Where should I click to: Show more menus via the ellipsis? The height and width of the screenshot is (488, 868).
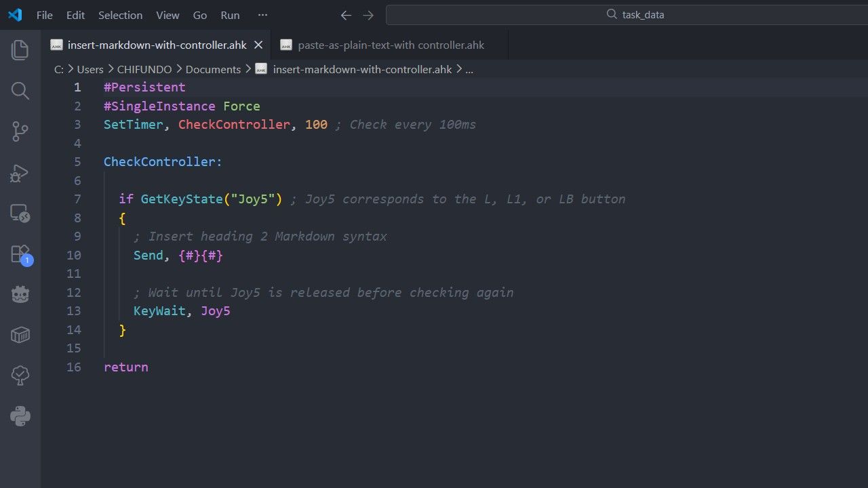point(263,15)
